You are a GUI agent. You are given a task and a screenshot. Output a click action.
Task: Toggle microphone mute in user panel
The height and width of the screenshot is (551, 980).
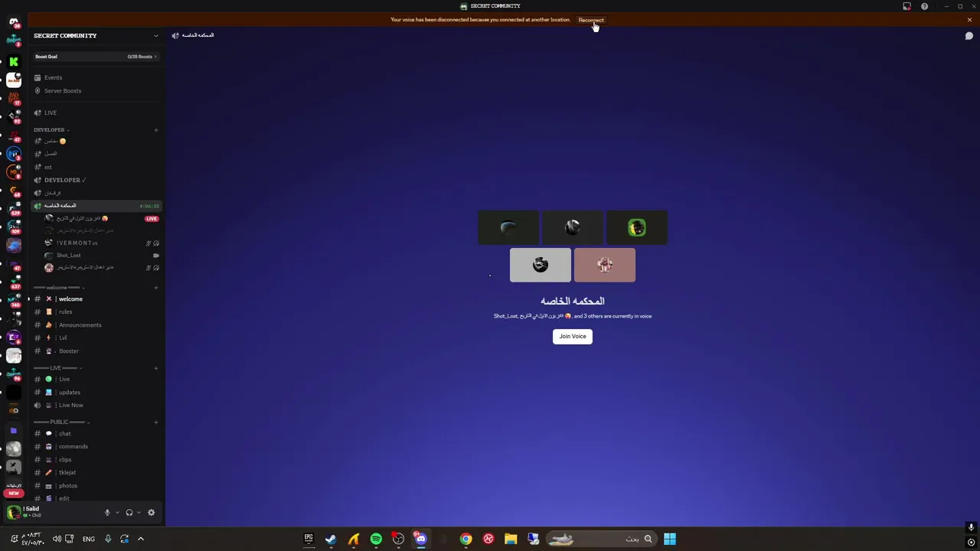point(107,513)
